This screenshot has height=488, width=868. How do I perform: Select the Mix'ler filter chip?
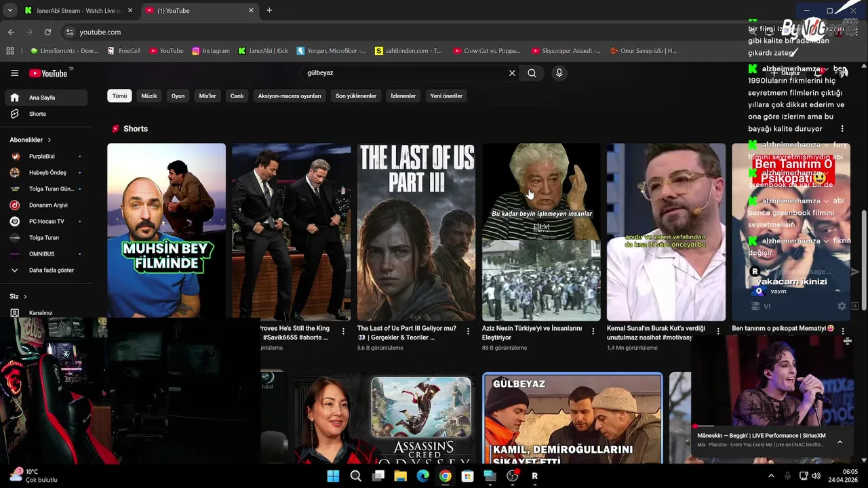click(x=208, y=96)
